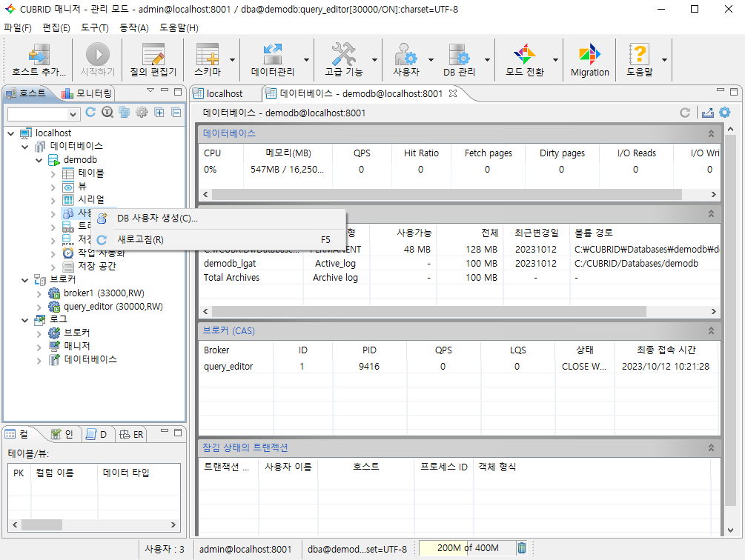Image resolution: width=745 pixels, height=560 pixels.
Task: Open 고급 기능 dropdown arrow
Action: click(374, 60)
